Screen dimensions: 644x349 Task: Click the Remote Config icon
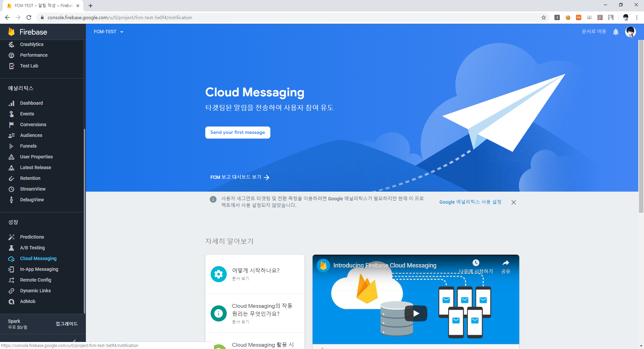click(11, 280)
